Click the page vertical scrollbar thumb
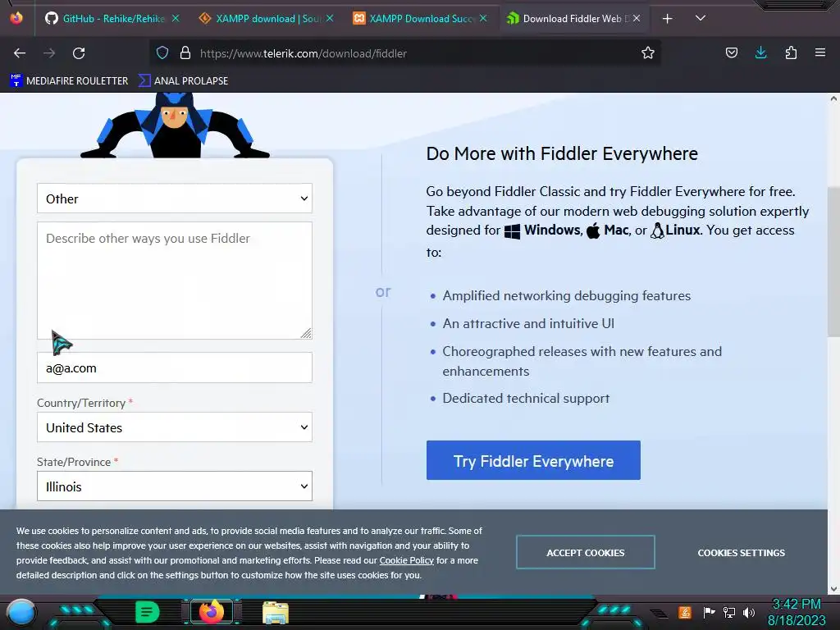 point(833,262)
